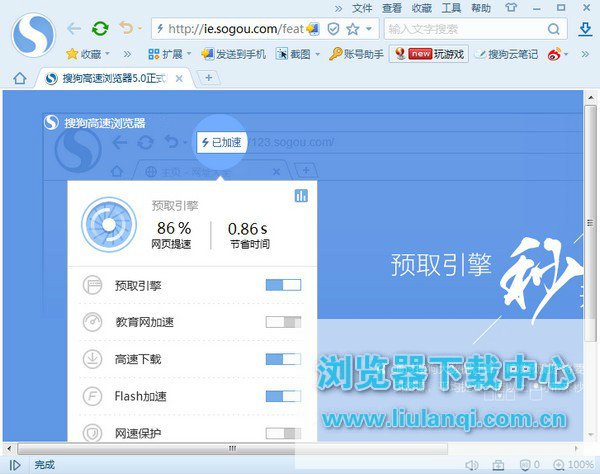Image resolution: width=600 pixels, height=474 pixels.
Task: Open the 文件 menu
Action: click(362, 8)
